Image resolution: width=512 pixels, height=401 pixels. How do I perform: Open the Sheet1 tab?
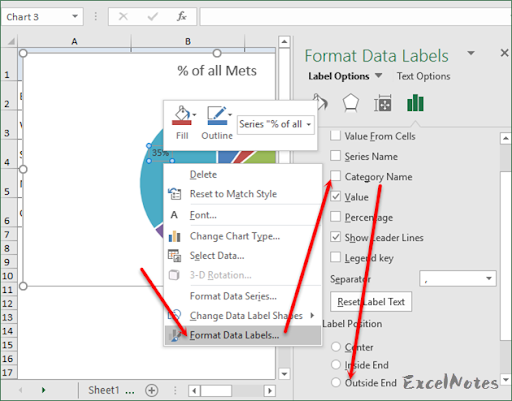(104, 390)
